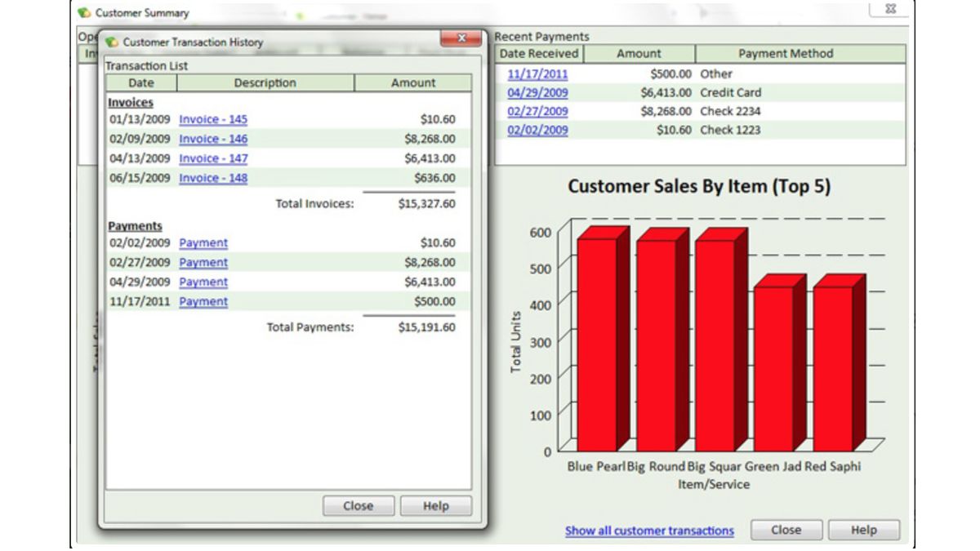Click Show all customer transactions
The height and width of the screenshot is (551, 980).
click(x=650, y=530)
